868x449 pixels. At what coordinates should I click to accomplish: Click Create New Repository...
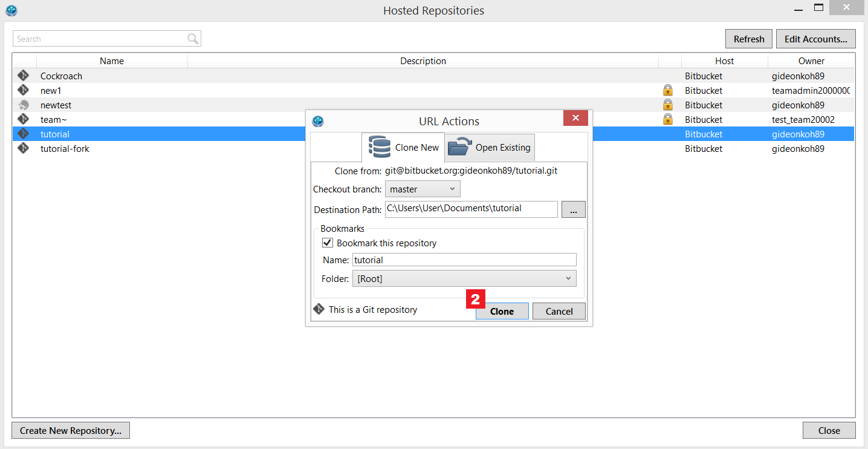(x=71, y=430)
